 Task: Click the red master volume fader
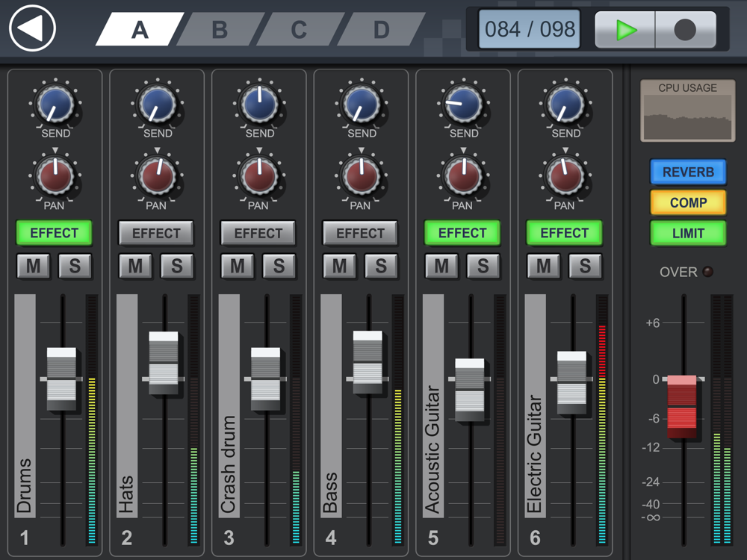(x=681, y=407)
